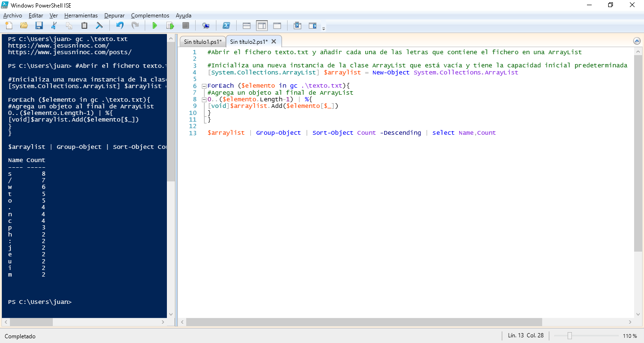Click the console horizontal scrollbar thumb
Viewport: 644px width, 343px height.
click(31, 322)
